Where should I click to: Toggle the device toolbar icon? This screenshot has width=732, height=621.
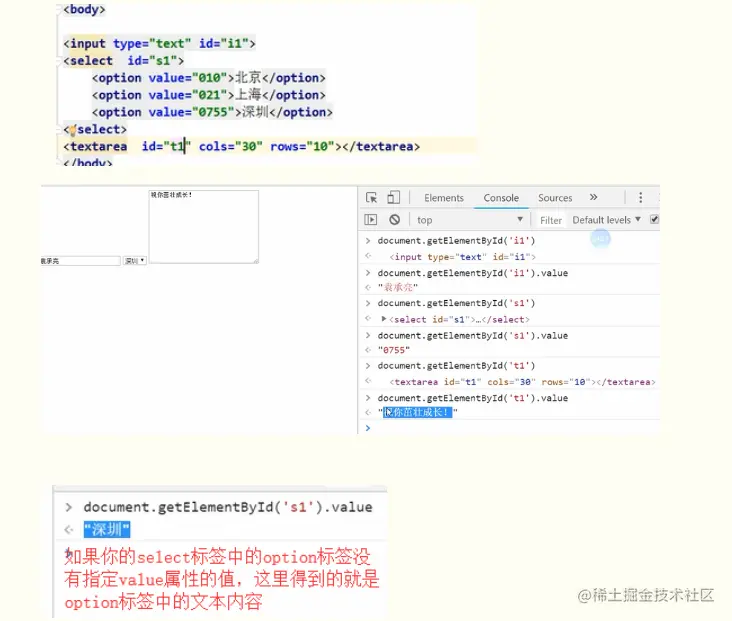click(394, 198)
